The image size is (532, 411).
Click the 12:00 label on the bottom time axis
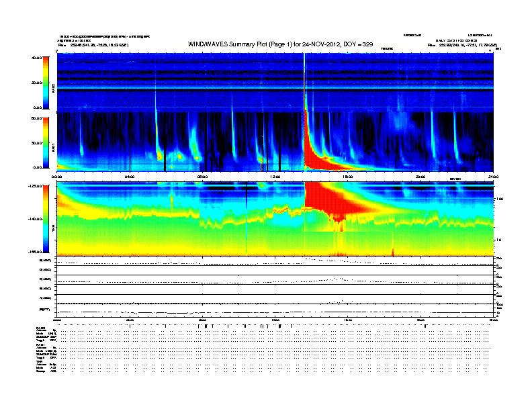click(275, 320)
